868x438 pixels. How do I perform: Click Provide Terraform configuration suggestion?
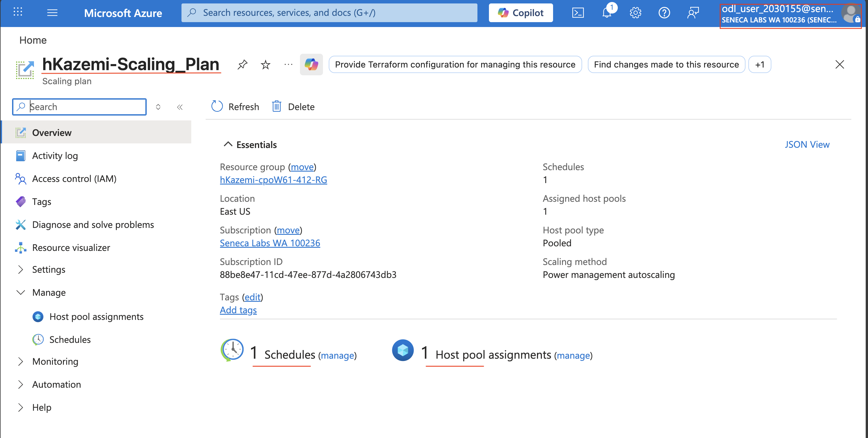click(455, 64)
